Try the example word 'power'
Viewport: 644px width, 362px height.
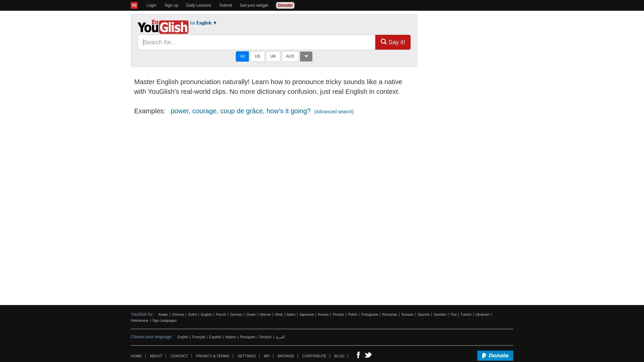tap(179, 111)
